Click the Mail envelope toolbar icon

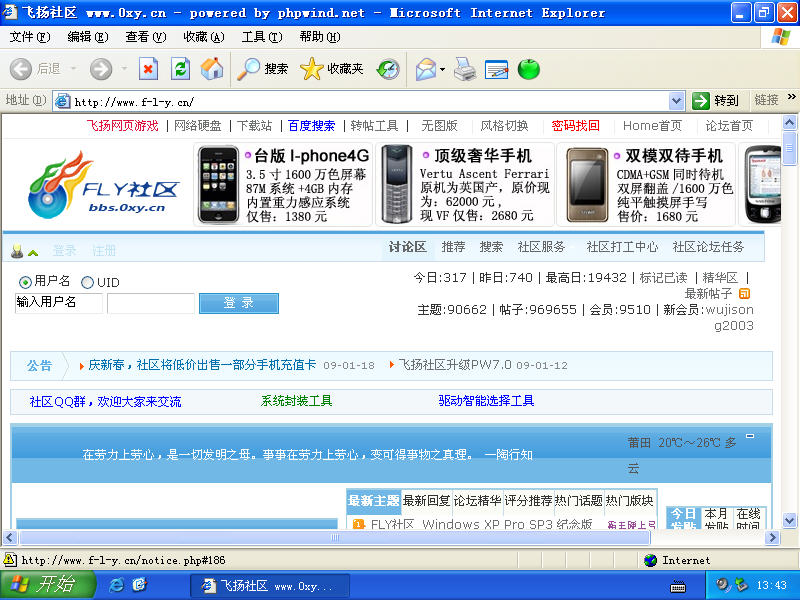(426, 69)
